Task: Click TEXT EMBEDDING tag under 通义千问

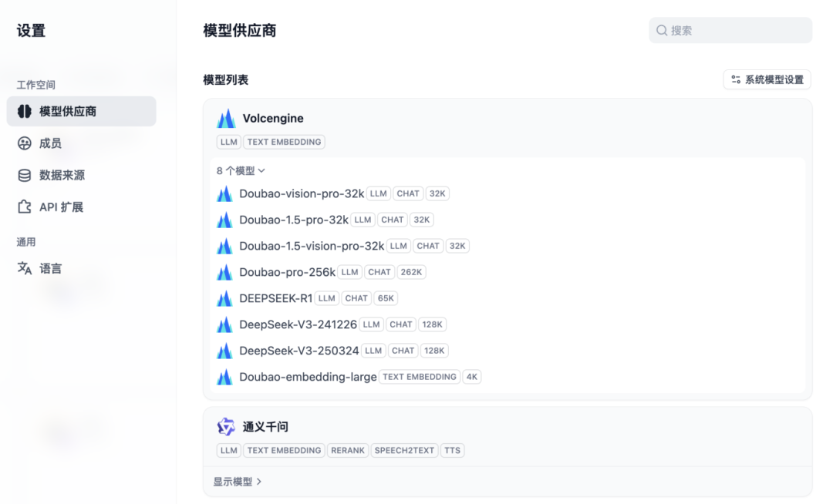Action: click(284, 450)
